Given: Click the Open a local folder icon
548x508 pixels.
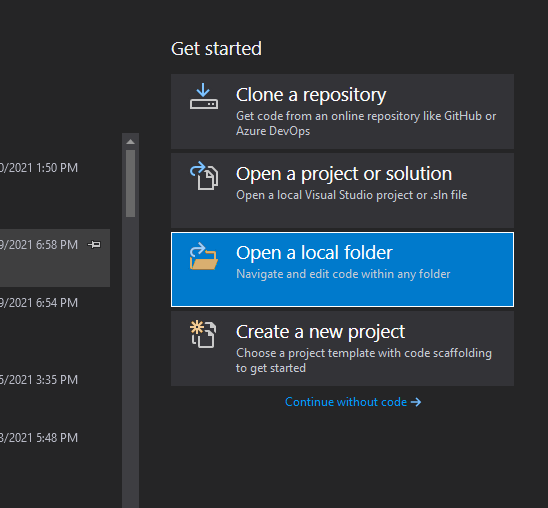Looking at the screenshot, I should click(204, 256).
